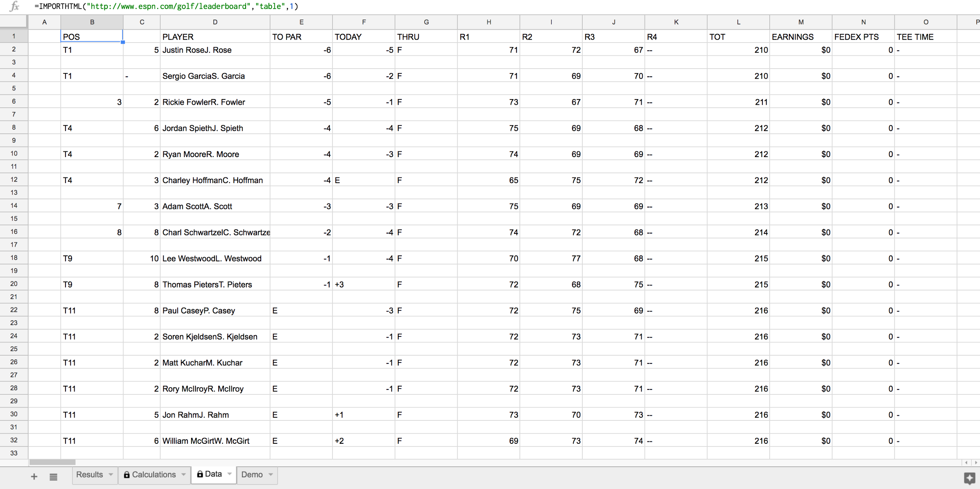Click TOT value 211 for Rickie Fowler
The image size is (980, 489).
[738, 102]
